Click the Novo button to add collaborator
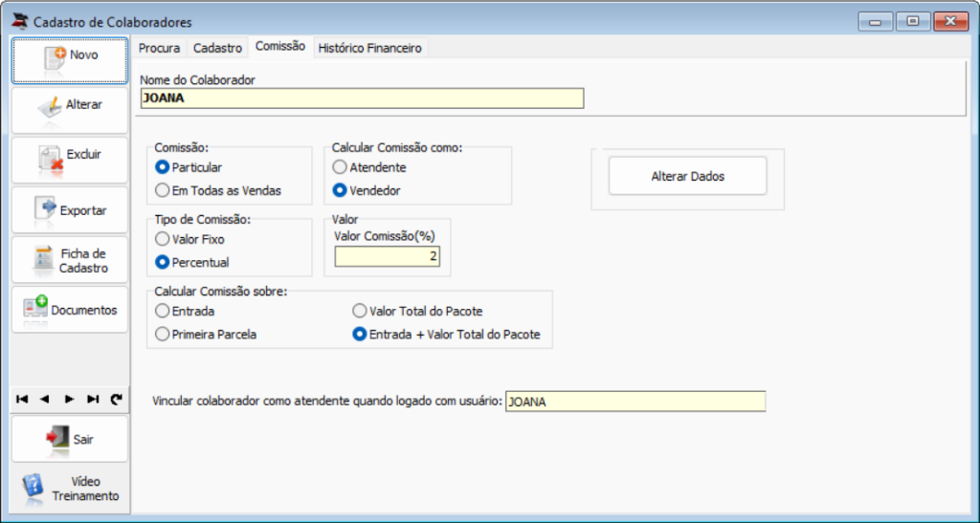980x523 pixels. coord(69,60)
